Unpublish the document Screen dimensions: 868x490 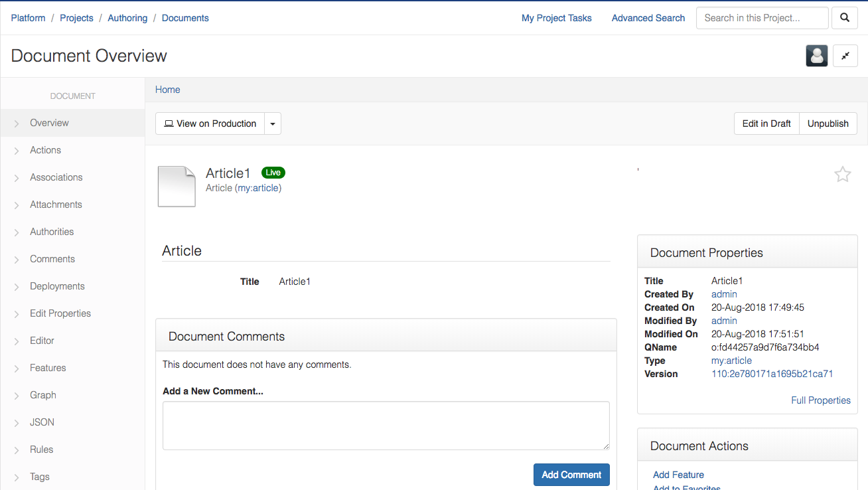point(828,123)
